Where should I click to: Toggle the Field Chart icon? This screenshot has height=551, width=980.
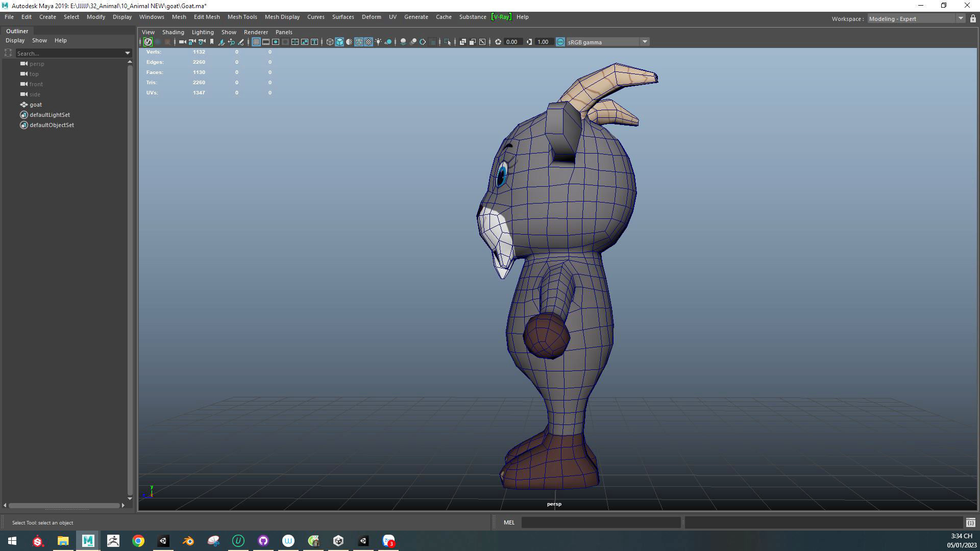[295, 42]
